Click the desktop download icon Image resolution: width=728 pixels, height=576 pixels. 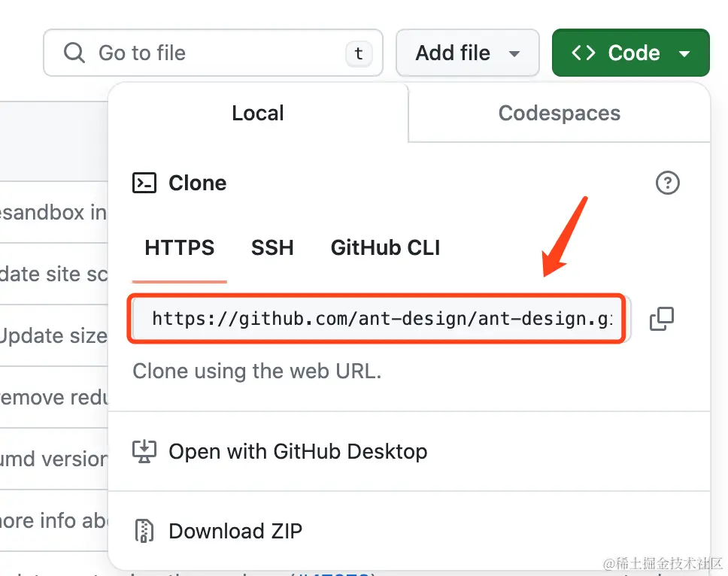pyautogui.click(x=144, y=451)
